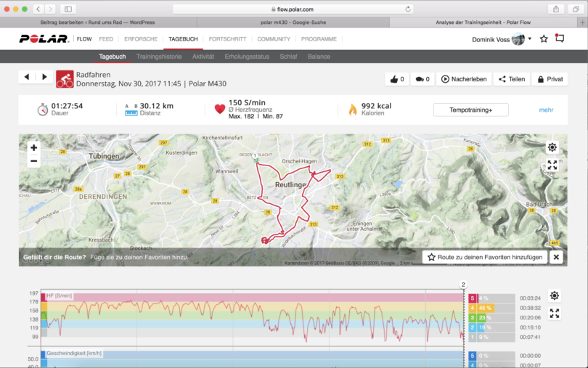Image resolution: width=588 pixels, height=368 pixels.
Task: Add route to favorites button
Action: [484, 257]
